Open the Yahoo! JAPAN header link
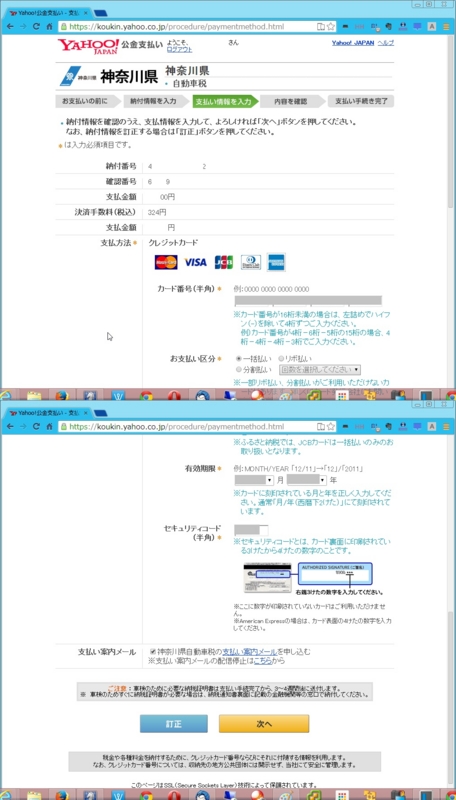456x800 pixels. [x=353, y=43]
